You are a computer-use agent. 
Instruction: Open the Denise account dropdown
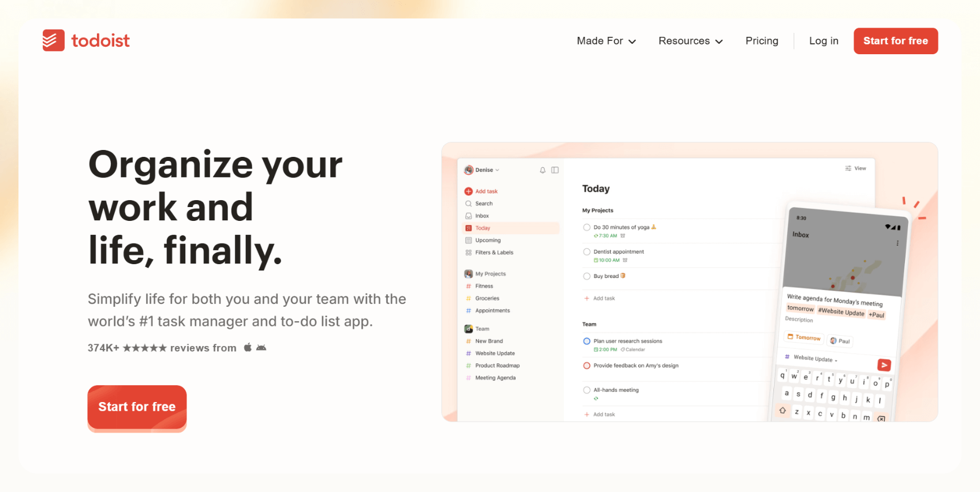[x=482, y=170]
